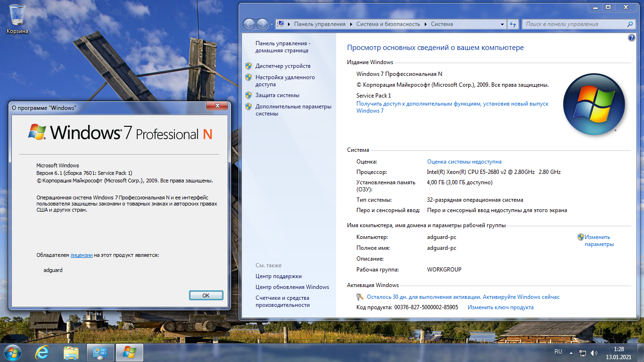Click the shield icon beside Диспетчер устройств
The image size is (644, 362).
pos(248,66)
